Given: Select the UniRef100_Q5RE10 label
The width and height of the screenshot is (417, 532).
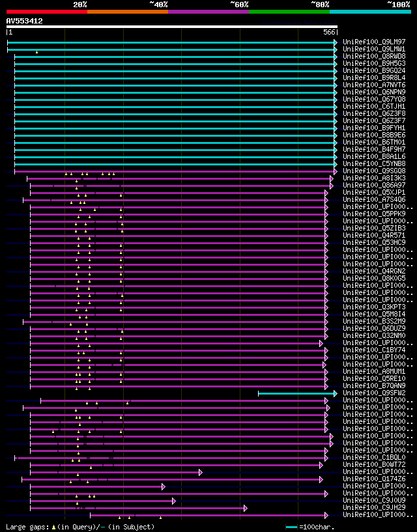Looking at the screenshot, I should coord(374,378).
